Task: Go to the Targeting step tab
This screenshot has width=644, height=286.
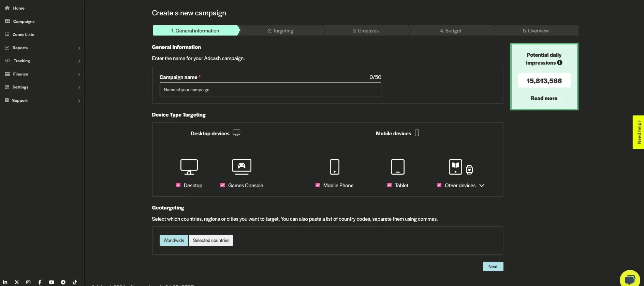Action: tap(280, 31)
